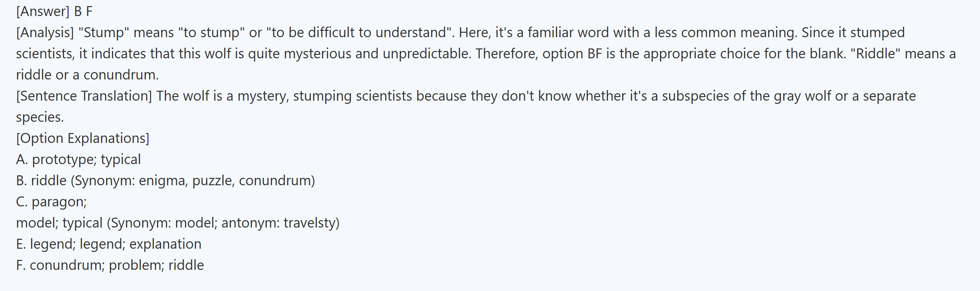Click the [Option Explanations] heading
This screenshot has height=291, width=980.
[82, 138]
